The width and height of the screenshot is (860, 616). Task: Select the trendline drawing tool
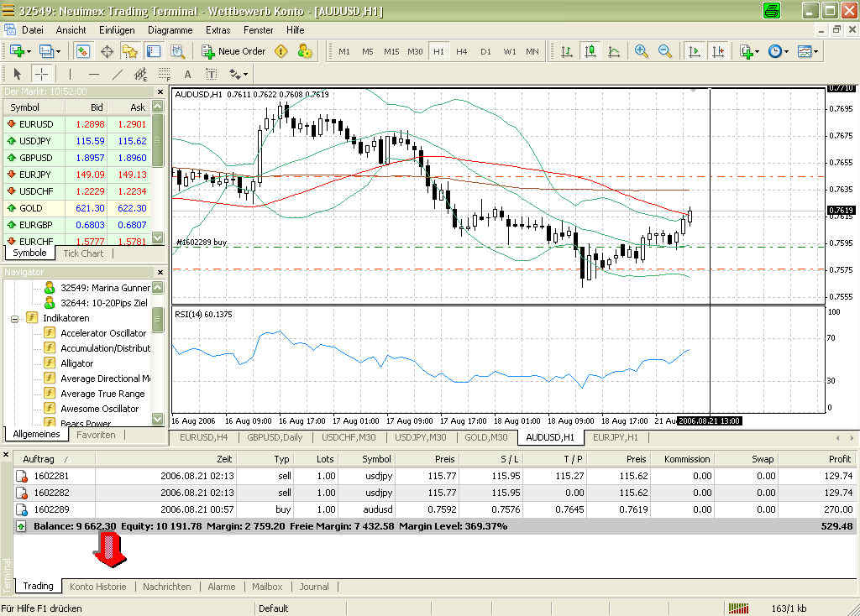[118, 74]
